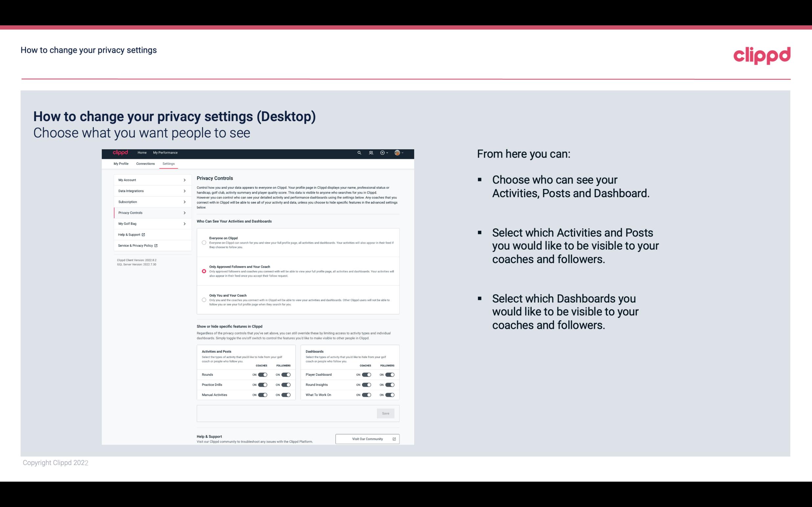This screenshot has width=812, height=507.
Task: Select Only Approved Followers and Your Coach radio button
Action: pyautogui.click(x=204, y=270)
